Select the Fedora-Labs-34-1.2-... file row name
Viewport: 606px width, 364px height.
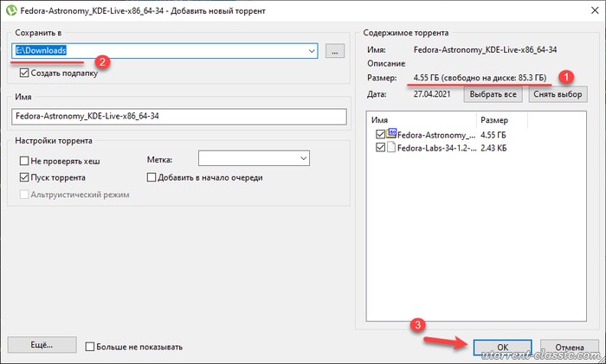(436, 148)
